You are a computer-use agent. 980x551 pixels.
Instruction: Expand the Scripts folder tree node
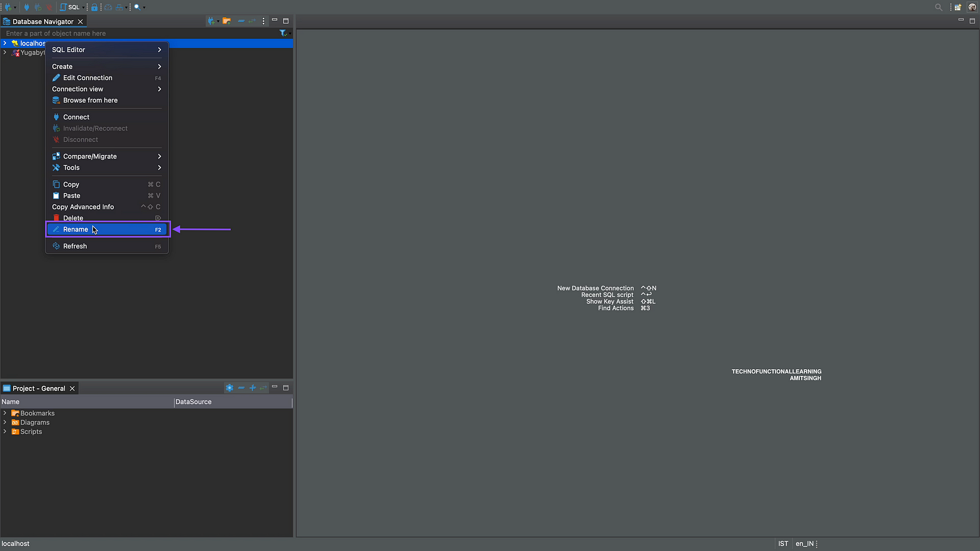[x=5, y=432]
